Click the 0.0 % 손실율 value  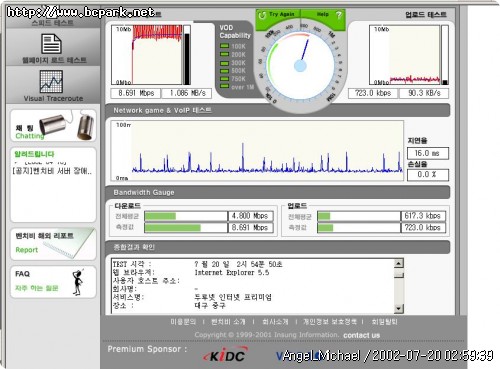click(428, 175)
